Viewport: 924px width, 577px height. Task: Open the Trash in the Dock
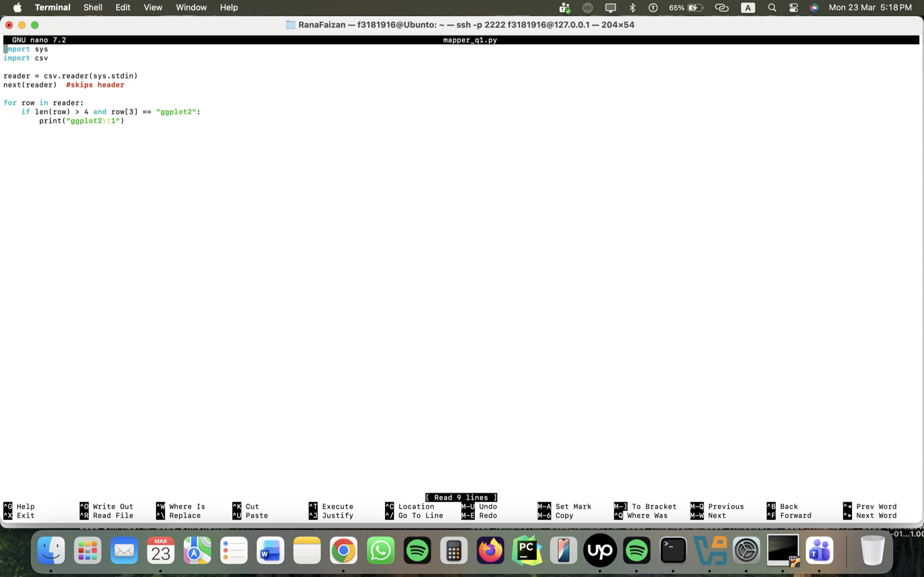coord(872,551)
